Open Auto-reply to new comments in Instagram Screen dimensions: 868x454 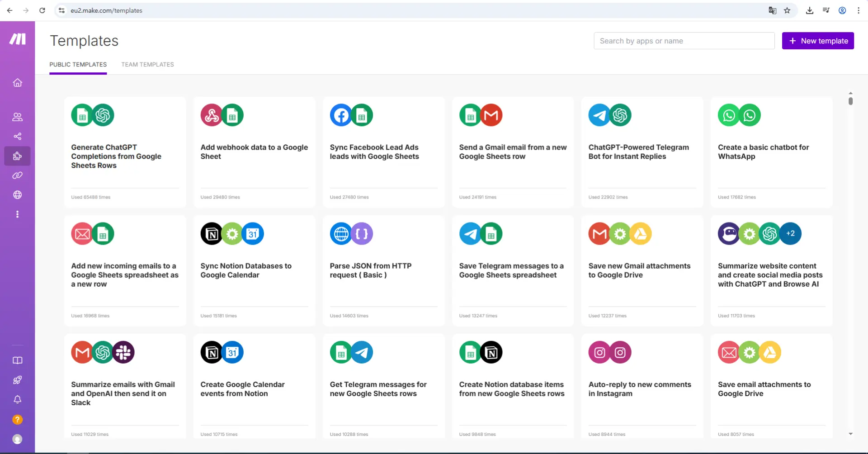(x=642, y=386)
